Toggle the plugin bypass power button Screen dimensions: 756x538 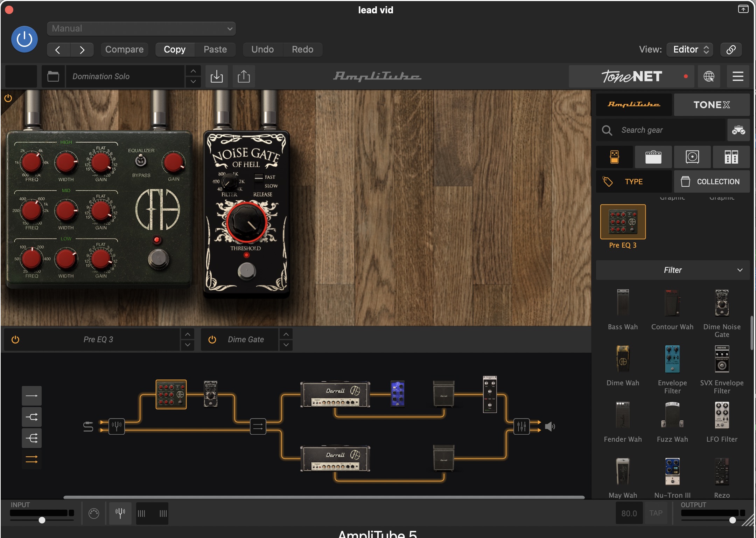tap(24, 39)
